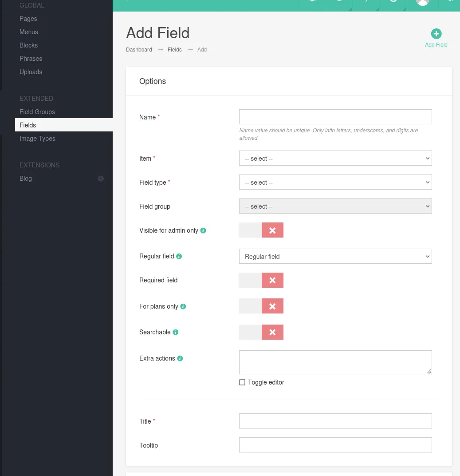Screen dimensions: 460x476
Task: Click the Name hint text about uniqueness
Action: pyautogui.click(x=328, y=134)
